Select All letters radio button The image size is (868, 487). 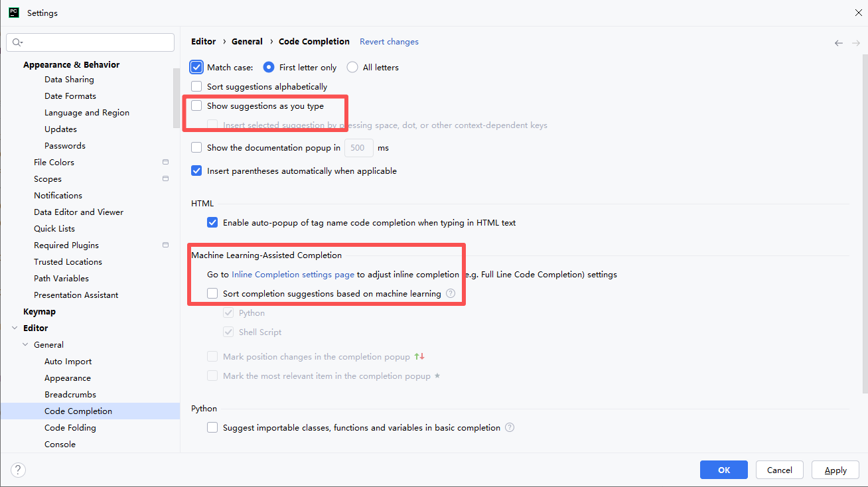coord(352,67)
